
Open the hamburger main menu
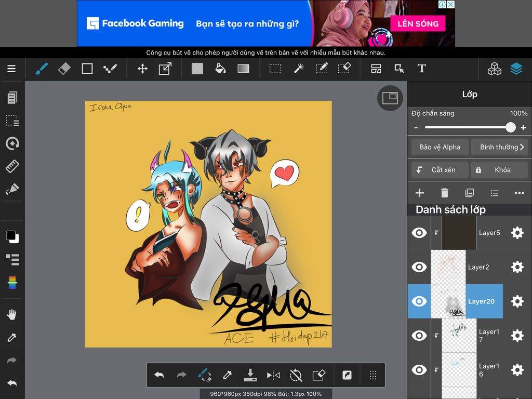click(x=11, y=69)
